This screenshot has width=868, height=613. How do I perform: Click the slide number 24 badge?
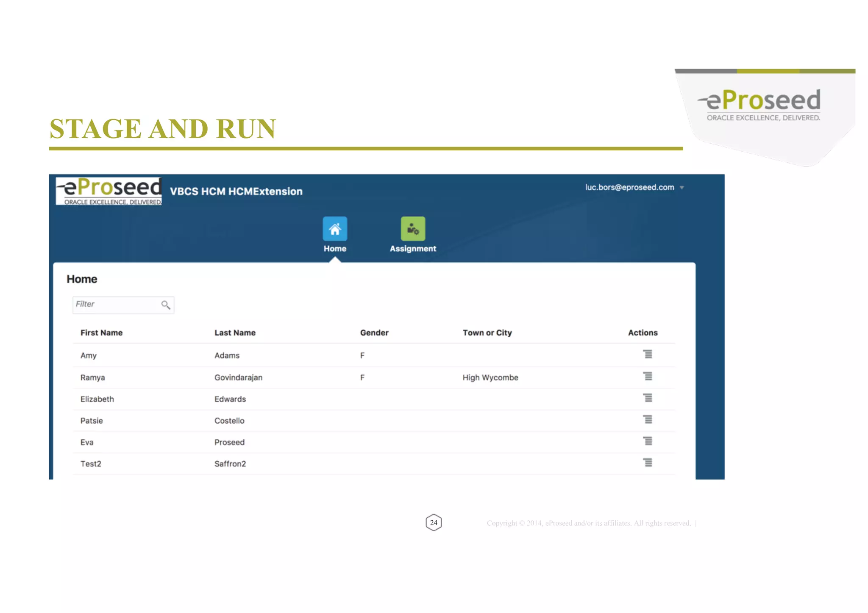(434, 523)
